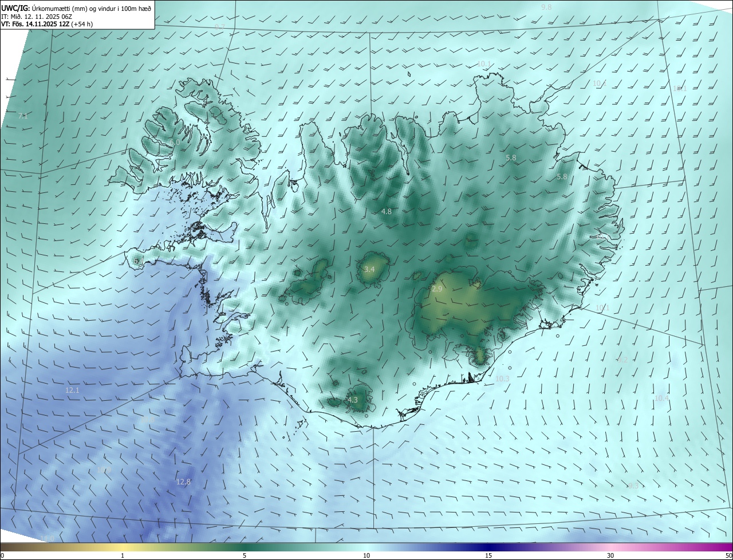Image resolution: width=733 pixels, height=560 pixels.
Task: Click the 12.8 value label over the sea
Action: click(183, 482)
